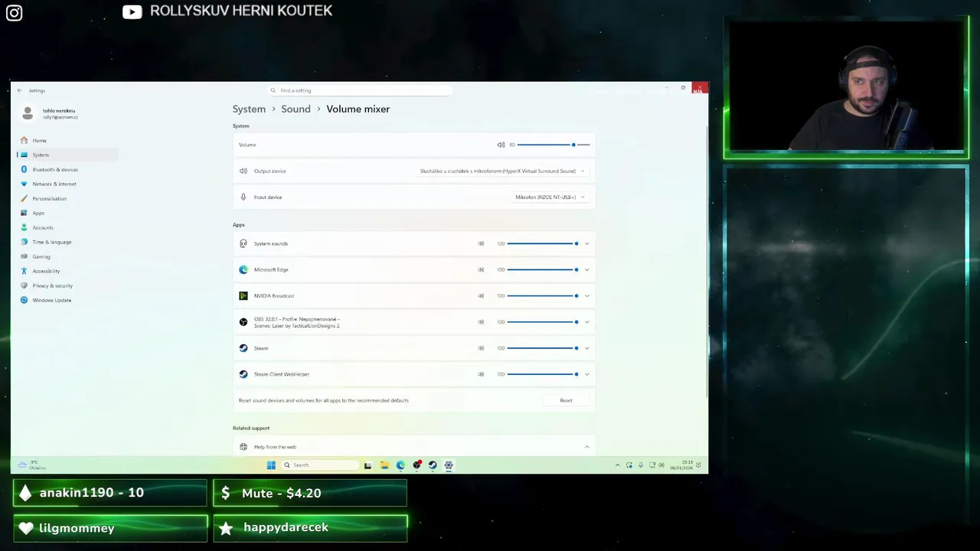This screenshot has width=980, height=551.
Task: Click the Settings window vertical scrollbar
Action: pyautogui.click(x=706, y=260)
